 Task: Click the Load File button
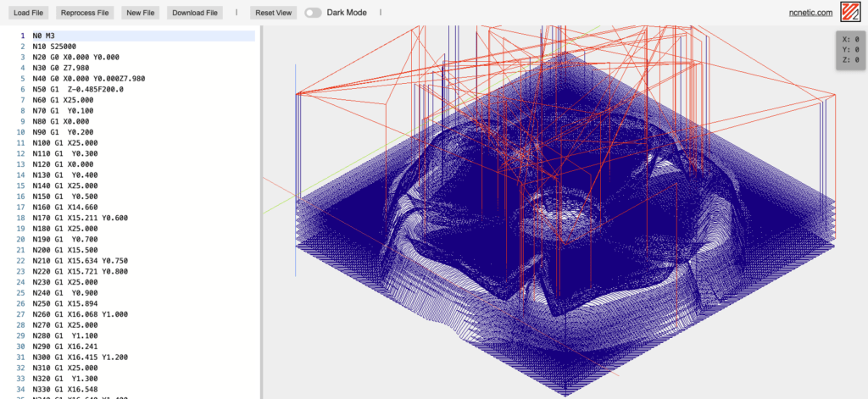[x=29, y=13]
